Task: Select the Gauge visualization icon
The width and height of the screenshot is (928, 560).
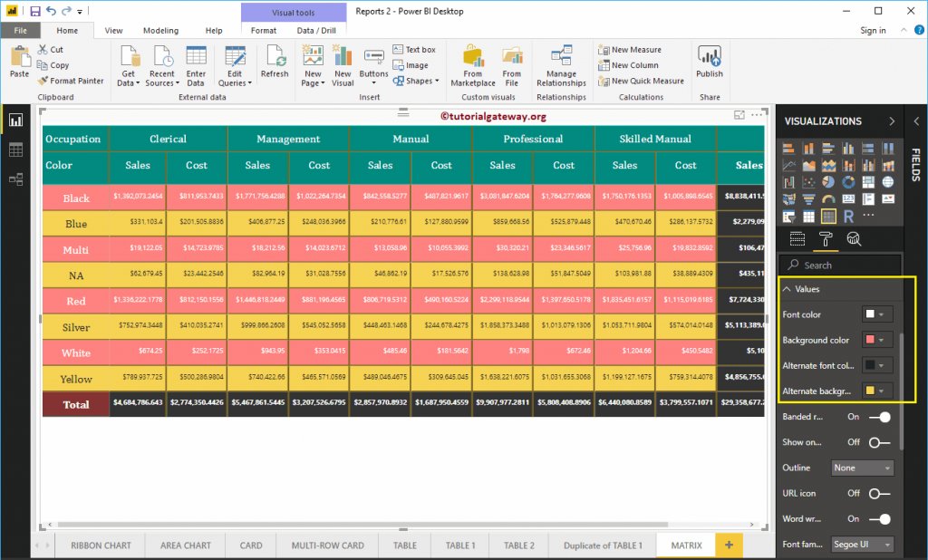Action: tap(828, 199)
